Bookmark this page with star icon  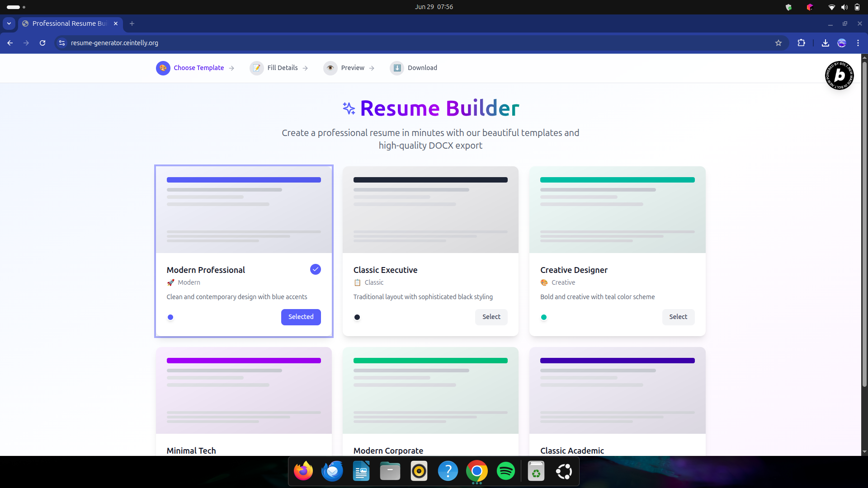(x=778, y=43)
